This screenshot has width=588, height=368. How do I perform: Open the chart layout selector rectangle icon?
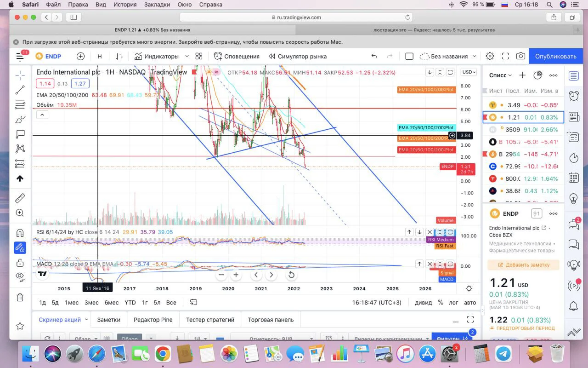409,56
